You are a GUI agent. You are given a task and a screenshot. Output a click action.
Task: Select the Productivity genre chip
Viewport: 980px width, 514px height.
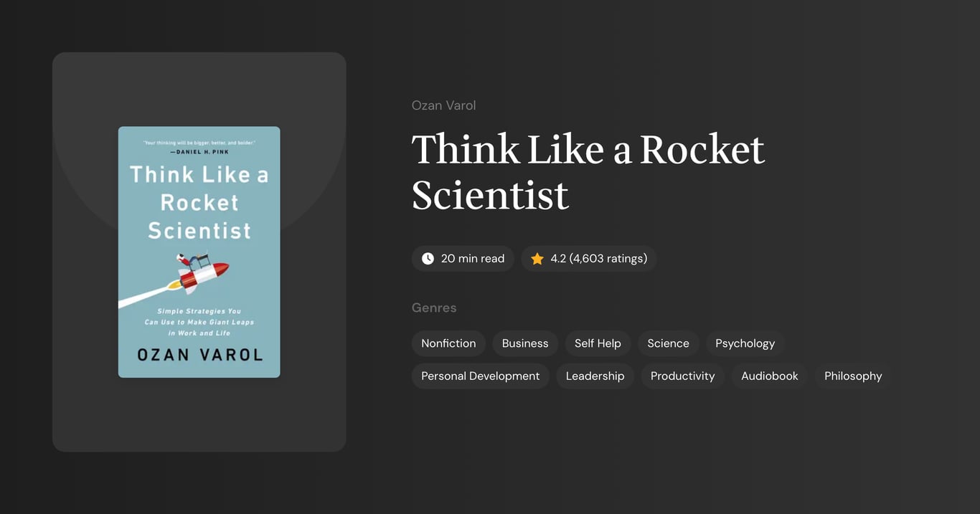tap(682, 375)
